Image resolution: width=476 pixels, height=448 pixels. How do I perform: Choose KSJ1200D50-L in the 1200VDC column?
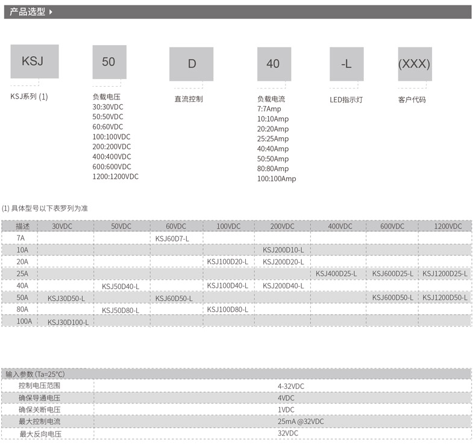[x=445, y=297]
